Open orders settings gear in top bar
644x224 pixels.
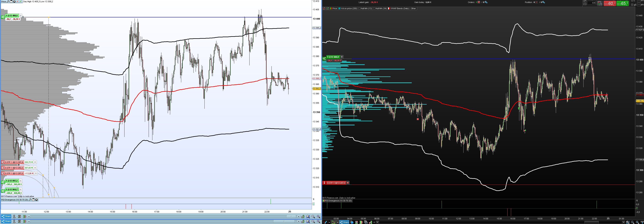(x=486, y=2)
